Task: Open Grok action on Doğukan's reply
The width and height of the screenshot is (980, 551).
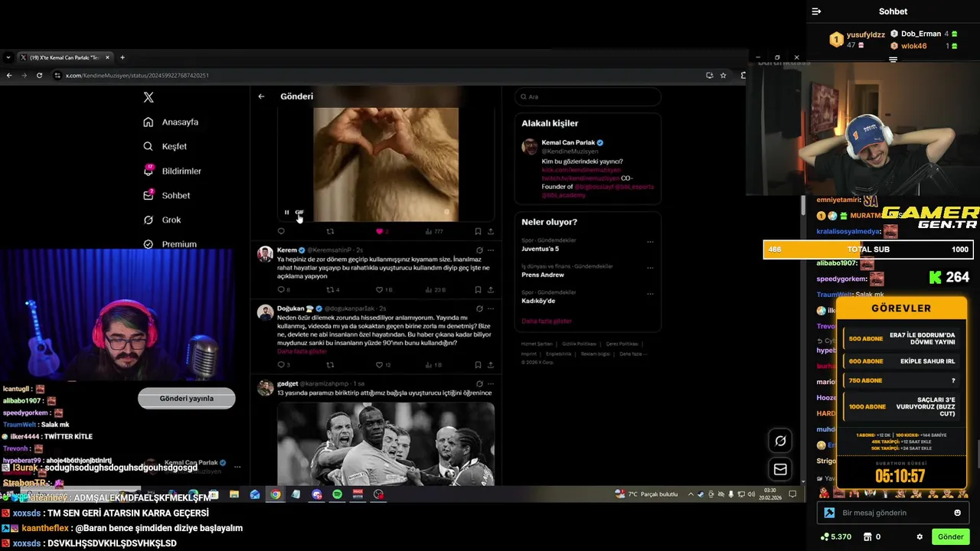Action: click(x=479, y=308)
